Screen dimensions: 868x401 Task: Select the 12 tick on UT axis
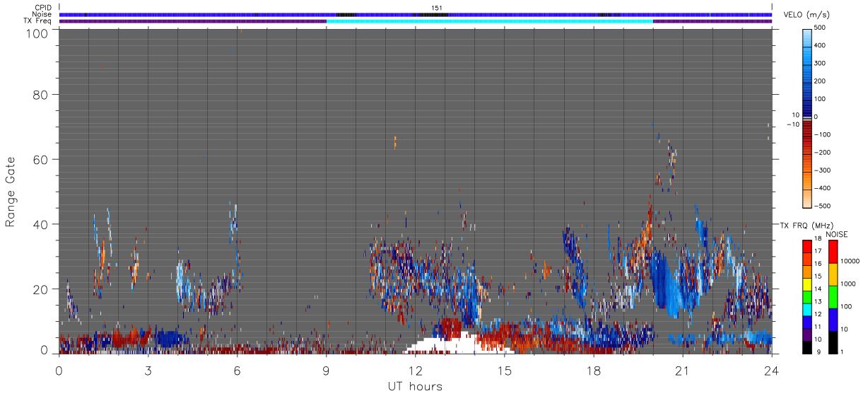(x=416, y=371)
